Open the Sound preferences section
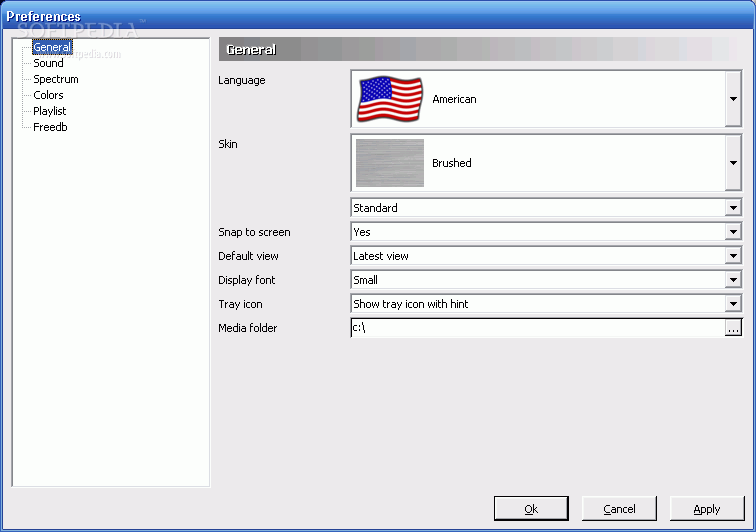Image resolution: width=756 pixels, height=532 pixels. pyautogui.click(x=48, y=63)
